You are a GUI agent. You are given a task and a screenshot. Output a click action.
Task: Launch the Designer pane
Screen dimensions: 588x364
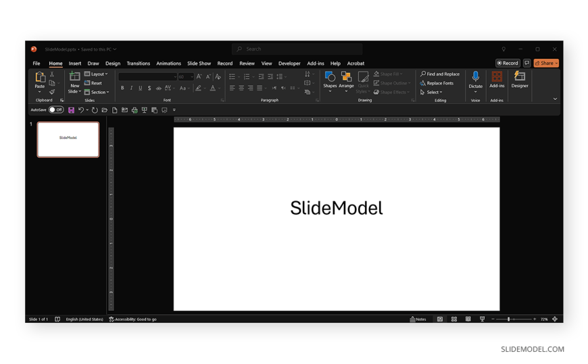(520, 80)
